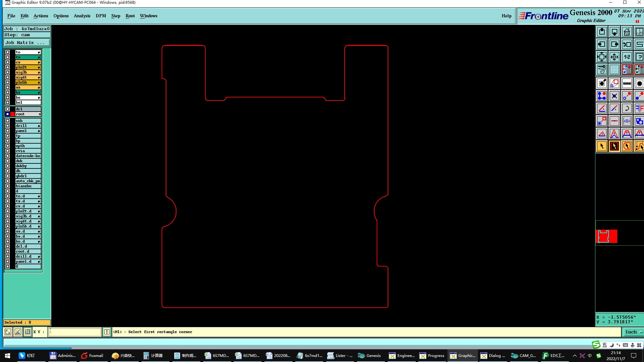The image size is (644, 362).
Task: Select the ruler measurement tool
Action: point(627,83)
